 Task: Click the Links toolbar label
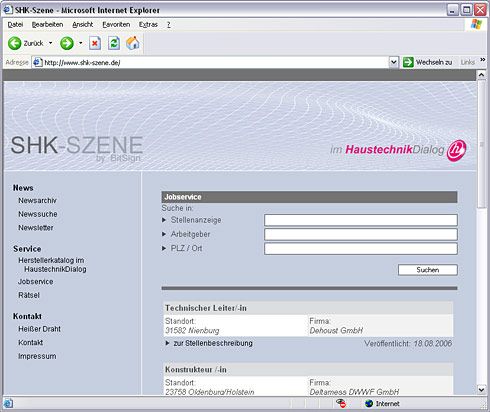468,62
